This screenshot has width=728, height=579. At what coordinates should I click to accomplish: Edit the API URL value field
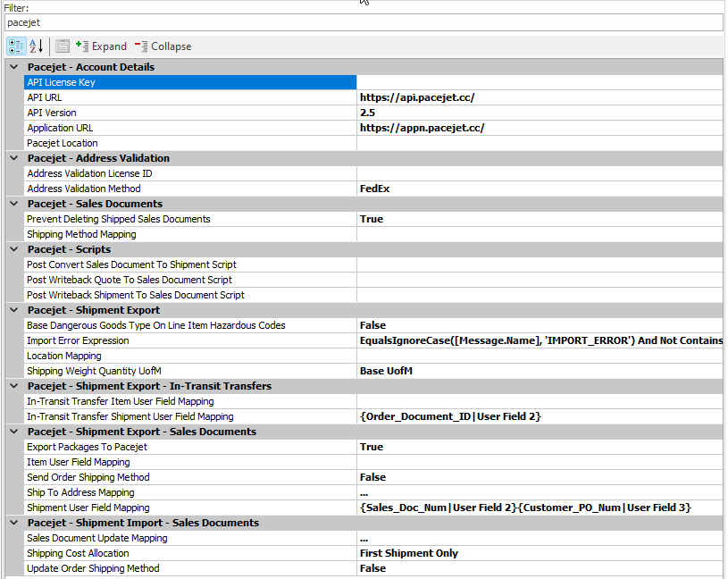tap(540, 97)
